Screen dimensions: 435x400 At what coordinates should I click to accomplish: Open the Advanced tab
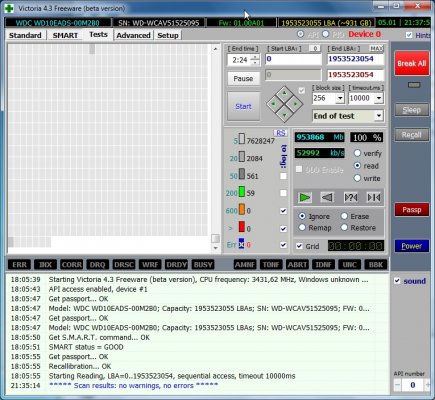(x=133, y=35)
